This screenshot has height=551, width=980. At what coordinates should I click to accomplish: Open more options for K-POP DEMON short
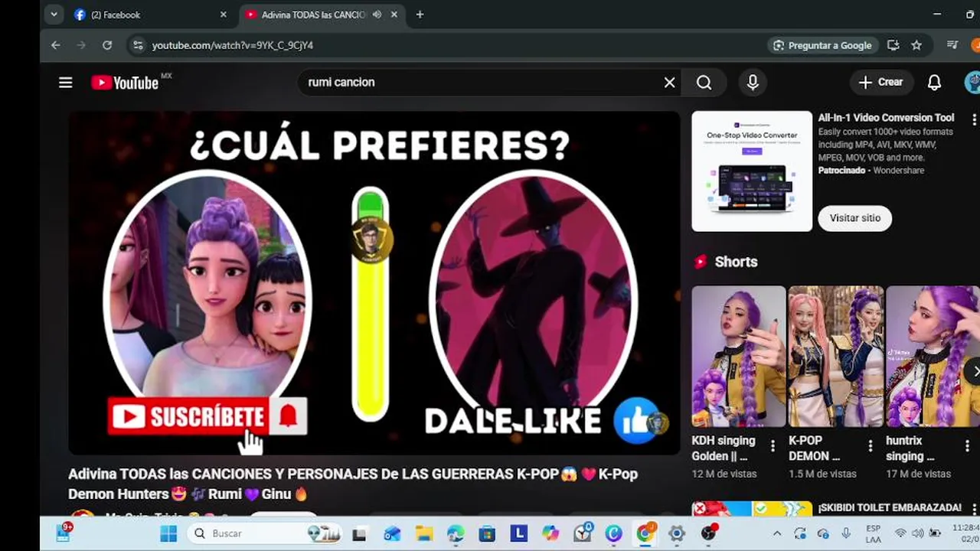point(870,446)
